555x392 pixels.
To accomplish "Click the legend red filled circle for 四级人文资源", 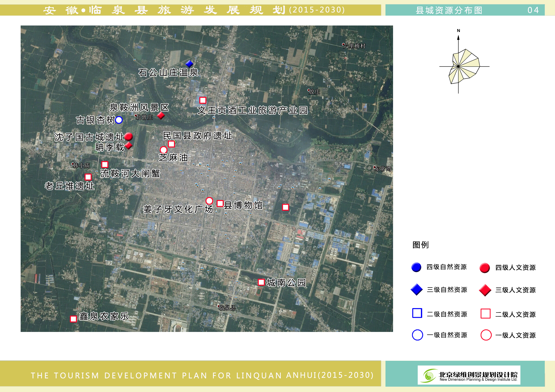I will (x=485, y=268).
